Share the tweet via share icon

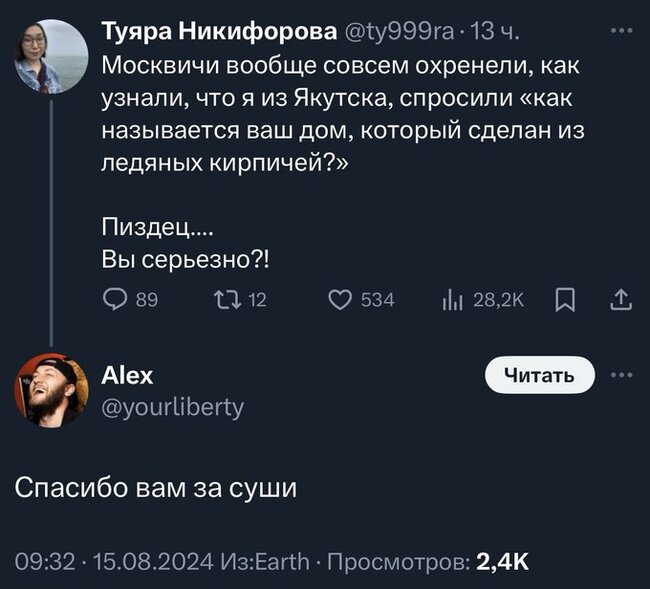point(620,299)
